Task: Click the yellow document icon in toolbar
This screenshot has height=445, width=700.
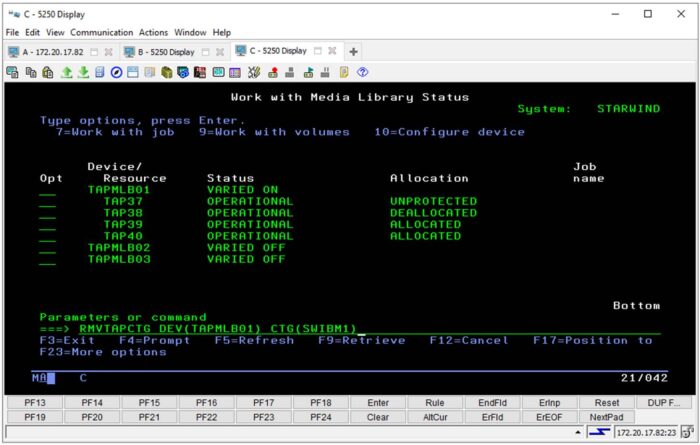Action: click(x=343, y=72)
